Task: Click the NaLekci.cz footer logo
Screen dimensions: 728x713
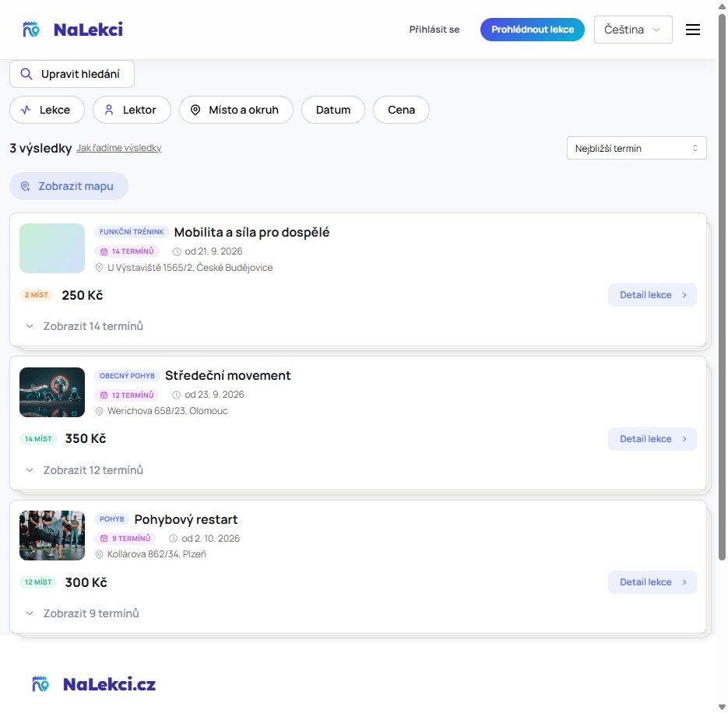Action: 93,684
